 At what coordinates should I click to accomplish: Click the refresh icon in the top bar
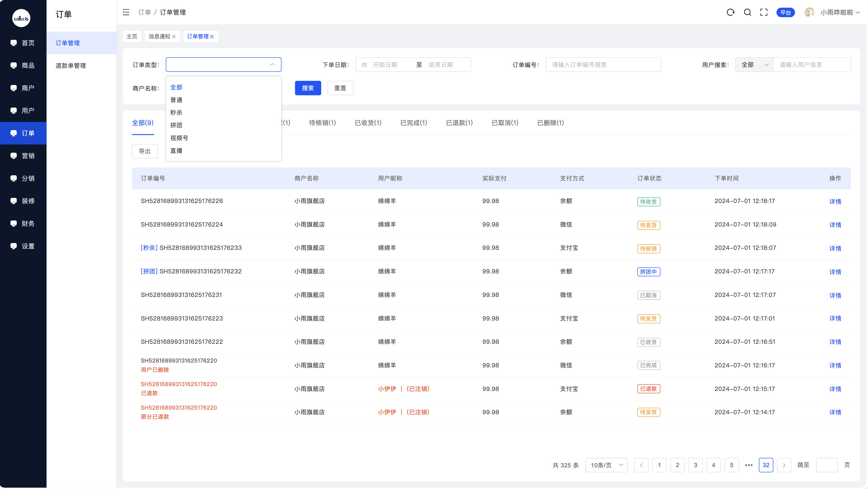(x=730, y=12)
